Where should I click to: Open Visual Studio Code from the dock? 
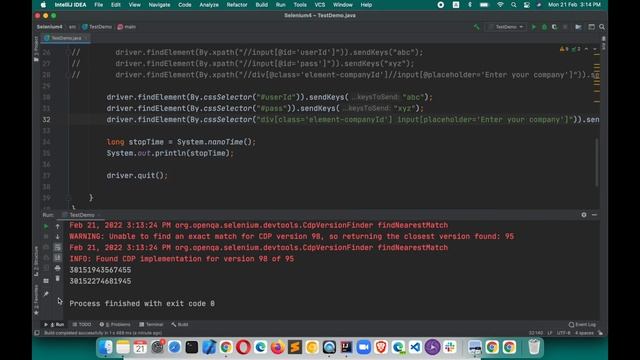pyautogui.click(x=415, y=347)
